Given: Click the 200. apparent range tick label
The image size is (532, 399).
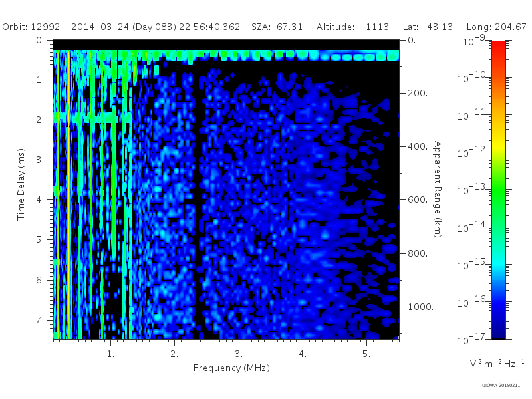Looking at the screenshot, I should point(418,93).
